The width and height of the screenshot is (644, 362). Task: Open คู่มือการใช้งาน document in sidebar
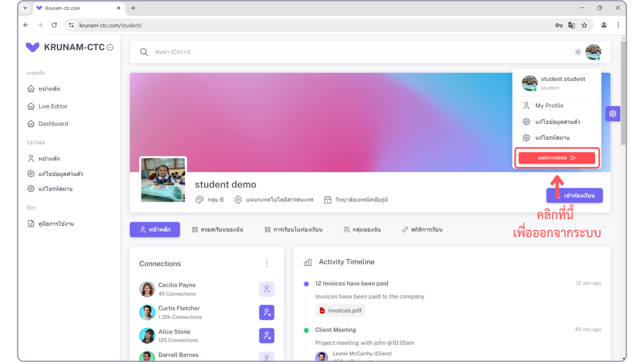click(x=56, y=224)
